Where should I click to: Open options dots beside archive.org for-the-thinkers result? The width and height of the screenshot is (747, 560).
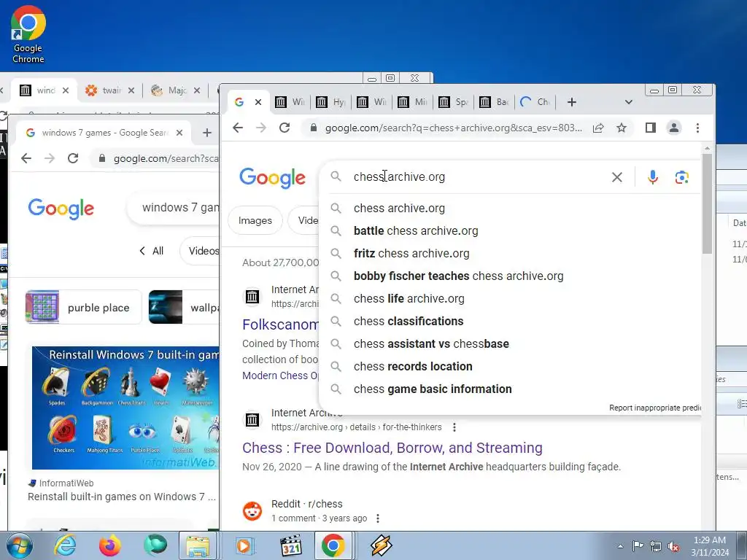point(454,427)
